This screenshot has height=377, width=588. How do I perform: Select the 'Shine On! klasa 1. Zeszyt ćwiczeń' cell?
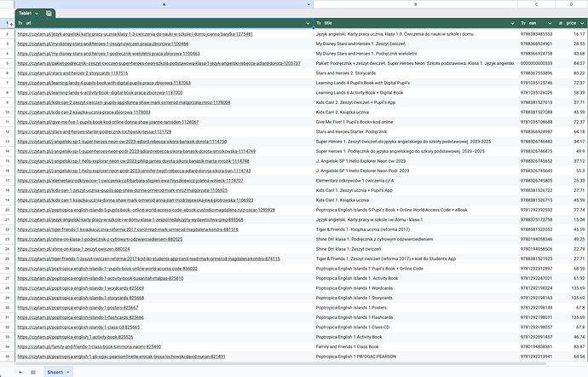[416, 249]
